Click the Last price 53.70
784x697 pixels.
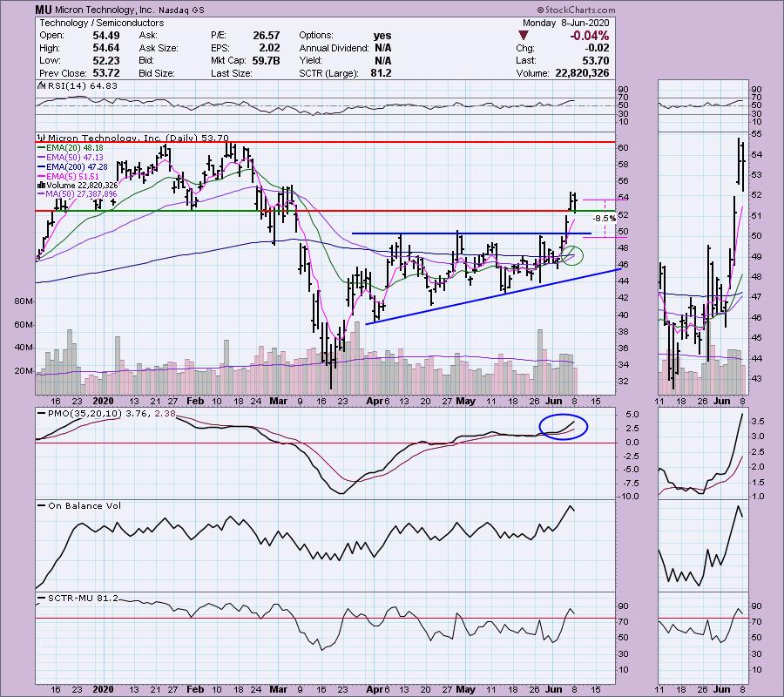pos(596,60)
